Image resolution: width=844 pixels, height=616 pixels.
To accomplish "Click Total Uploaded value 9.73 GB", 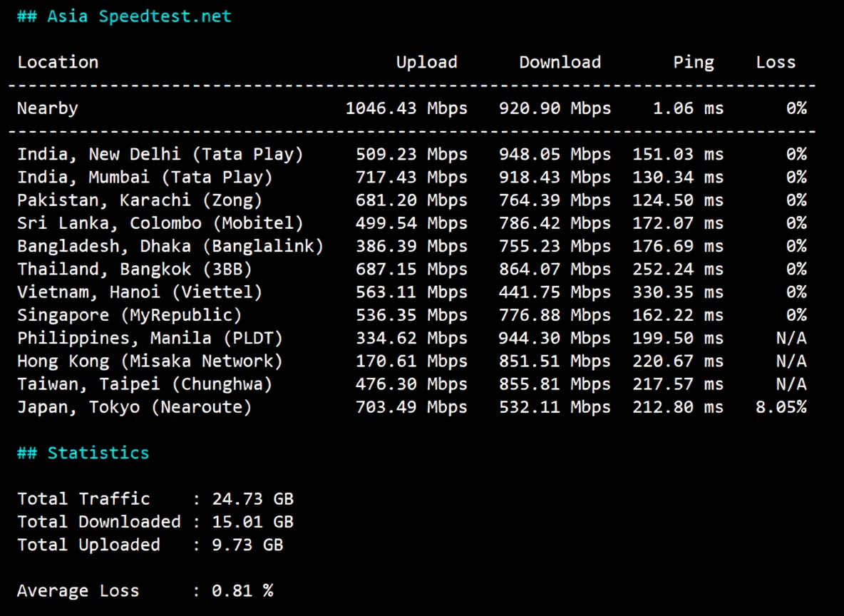I will 247,545.
